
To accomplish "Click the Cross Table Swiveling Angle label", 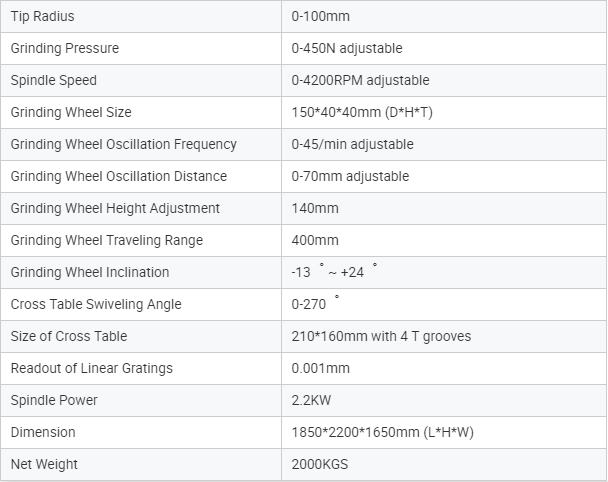I will point(96,304).
